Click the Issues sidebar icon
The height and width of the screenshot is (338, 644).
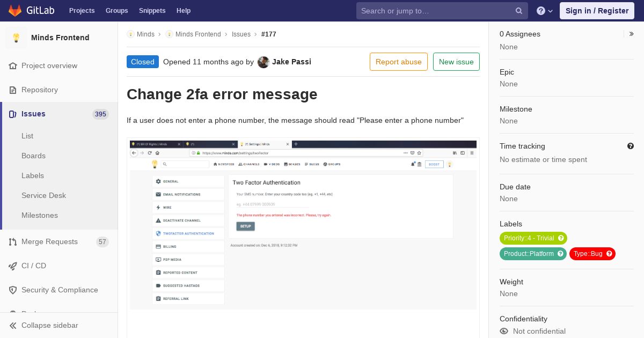pos(13,114)
